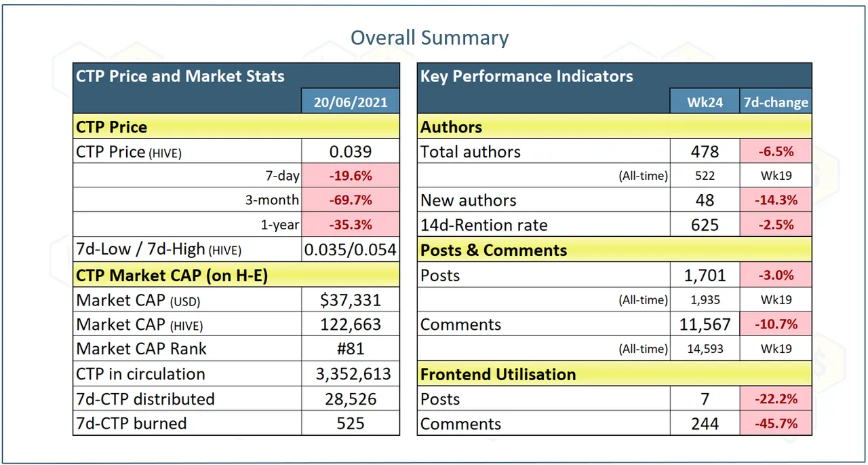Select Total authors change -6.5%
This screenshot has height=465, width=868.
point(775,151)
